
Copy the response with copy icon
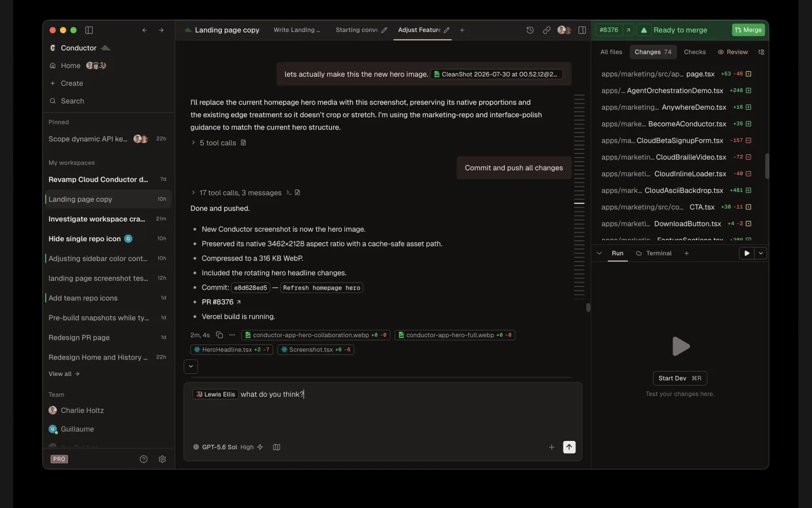tap(219, 335)
